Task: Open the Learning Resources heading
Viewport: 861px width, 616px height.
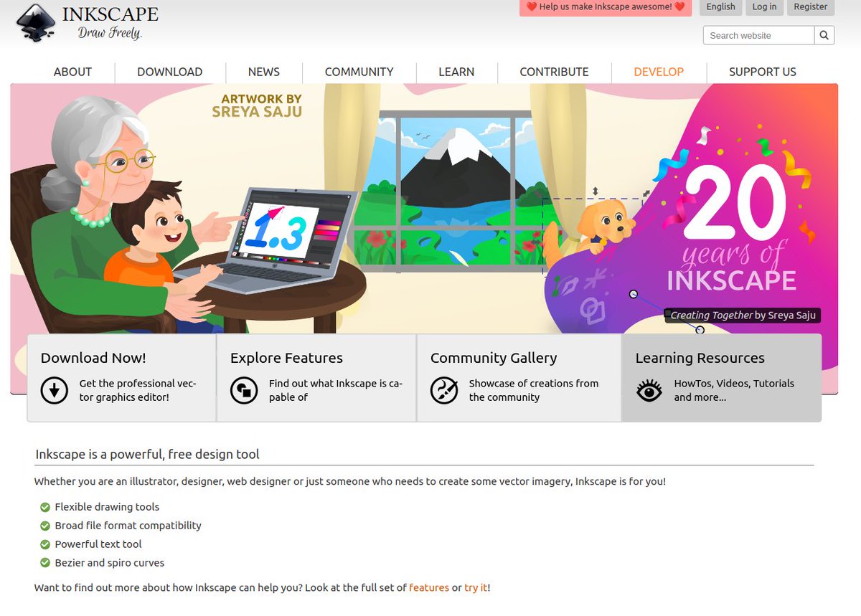Action: point(700,358)
